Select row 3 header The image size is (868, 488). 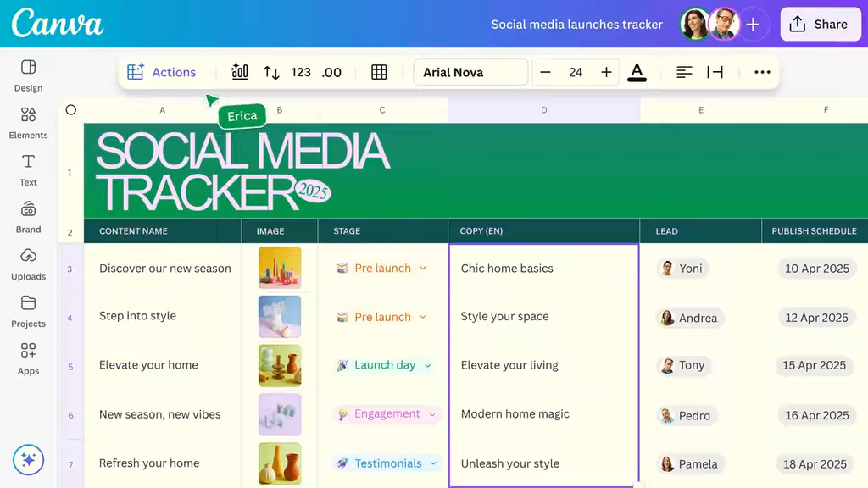[70, 269]
